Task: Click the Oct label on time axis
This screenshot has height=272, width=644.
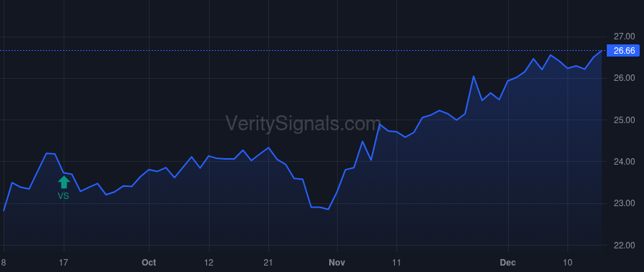Action: pyautogui.click(x=149, y=263)
